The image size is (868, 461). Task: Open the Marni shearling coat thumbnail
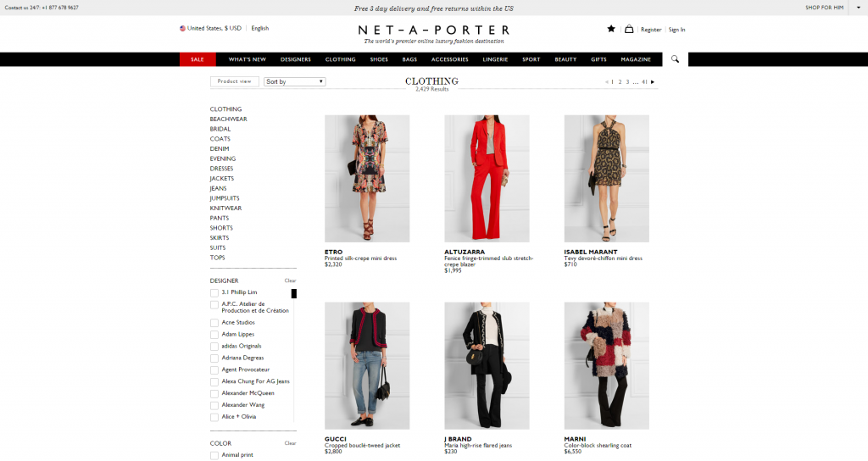(607, 366)
